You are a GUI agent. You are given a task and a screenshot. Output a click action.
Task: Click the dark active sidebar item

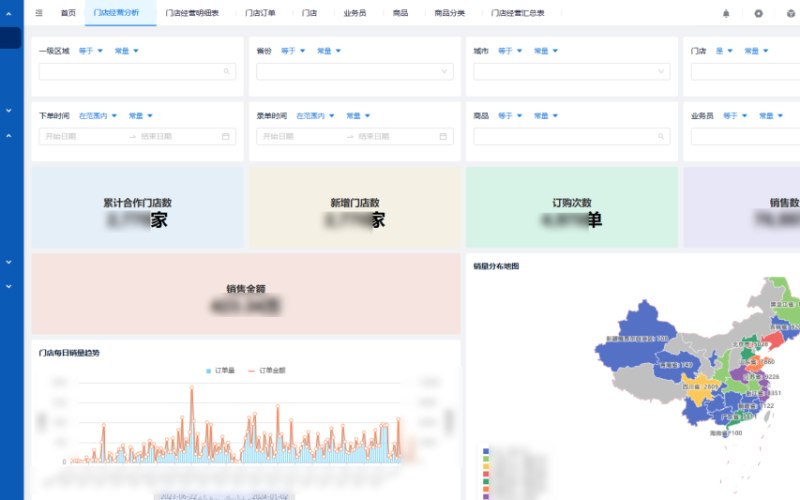(x=10, y=38)
